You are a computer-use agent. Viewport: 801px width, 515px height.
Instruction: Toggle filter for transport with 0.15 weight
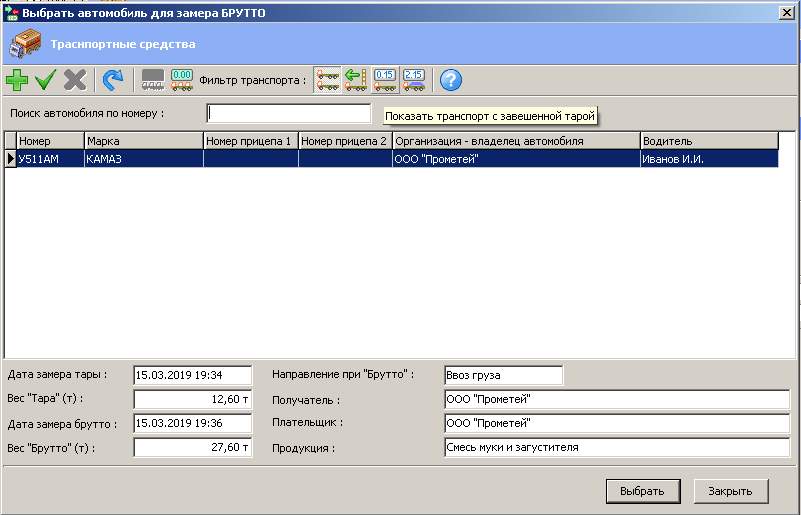coord(385,80)
